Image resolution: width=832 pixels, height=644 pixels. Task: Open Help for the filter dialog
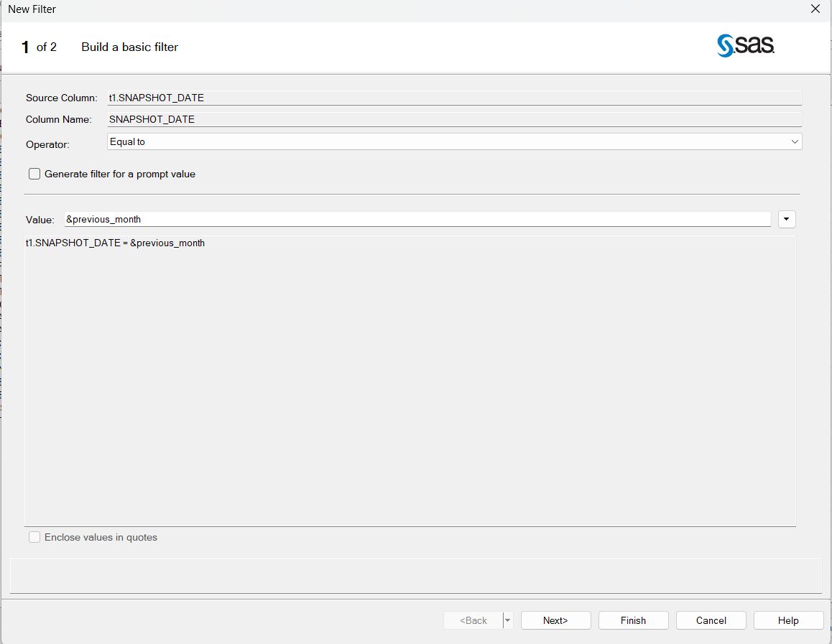[788, 620]
